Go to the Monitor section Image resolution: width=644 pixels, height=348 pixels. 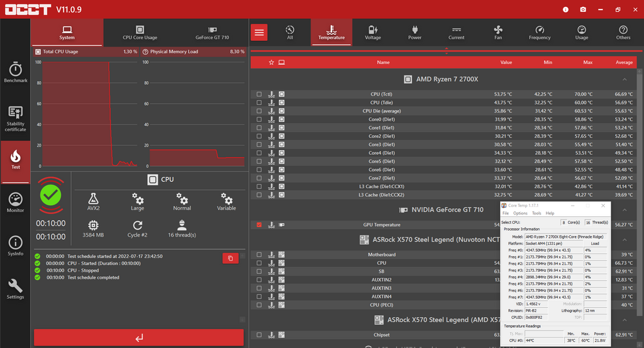15,202
